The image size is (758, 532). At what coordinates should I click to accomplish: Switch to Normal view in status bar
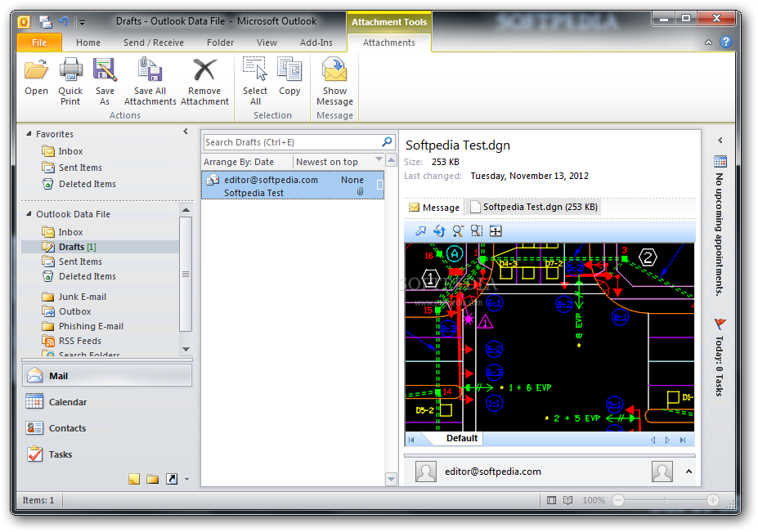point(551,500)
